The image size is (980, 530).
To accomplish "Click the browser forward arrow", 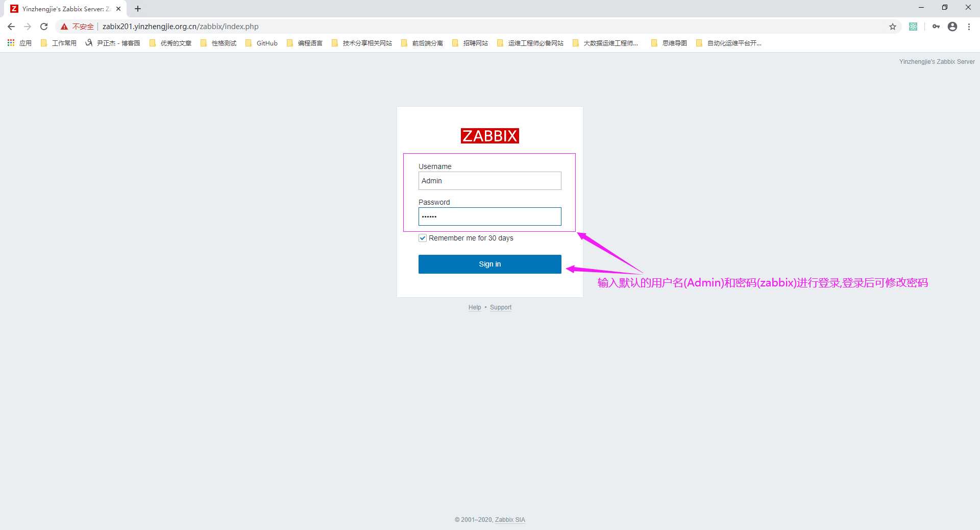I will pyautogui.click(x=28, y=27).
